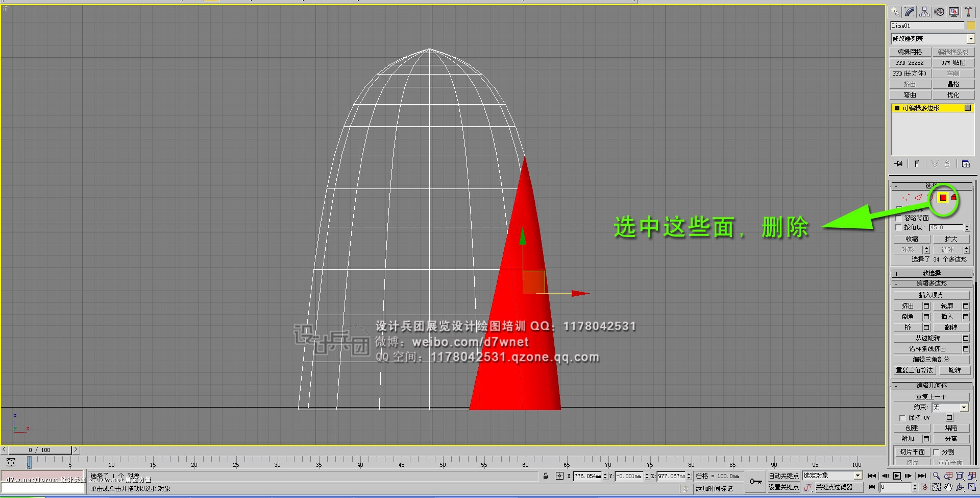Open 插入 inset settings box

(966, 317)
